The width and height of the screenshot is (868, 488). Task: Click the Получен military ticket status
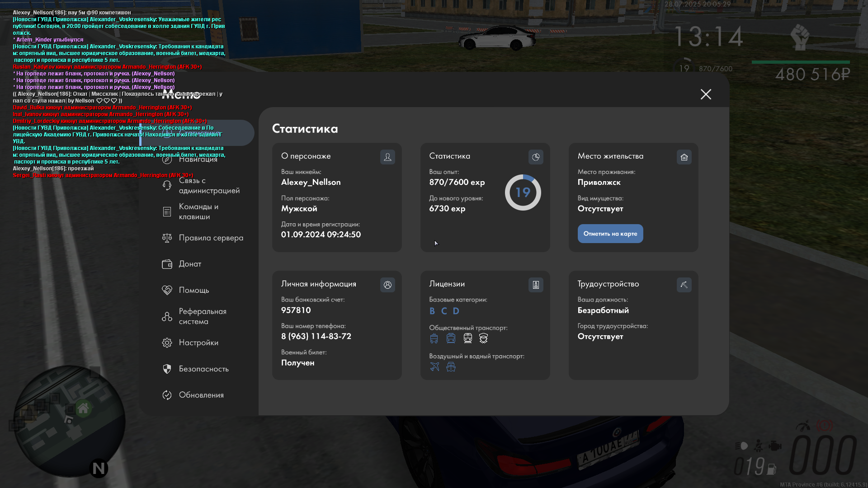297,362
